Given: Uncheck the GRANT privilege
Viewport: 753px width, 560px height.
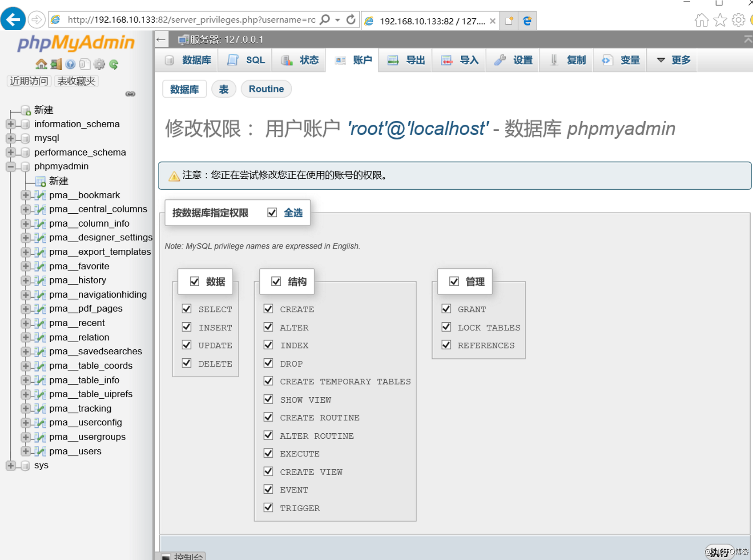Looking at the screenshot, I should tap(446, 308).
